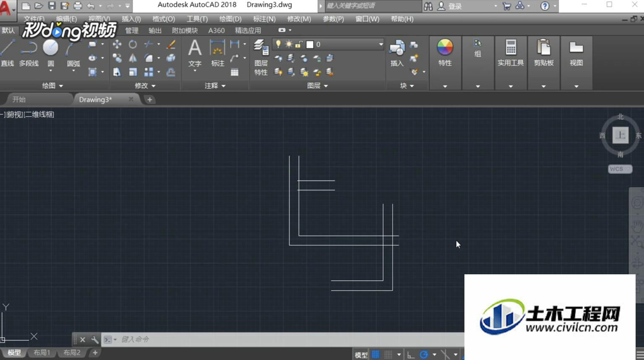This screenshot has height=360, width=644.
Task: Toggle grid display in status bar
Action: pyautogui.click(x=375, y=355)
